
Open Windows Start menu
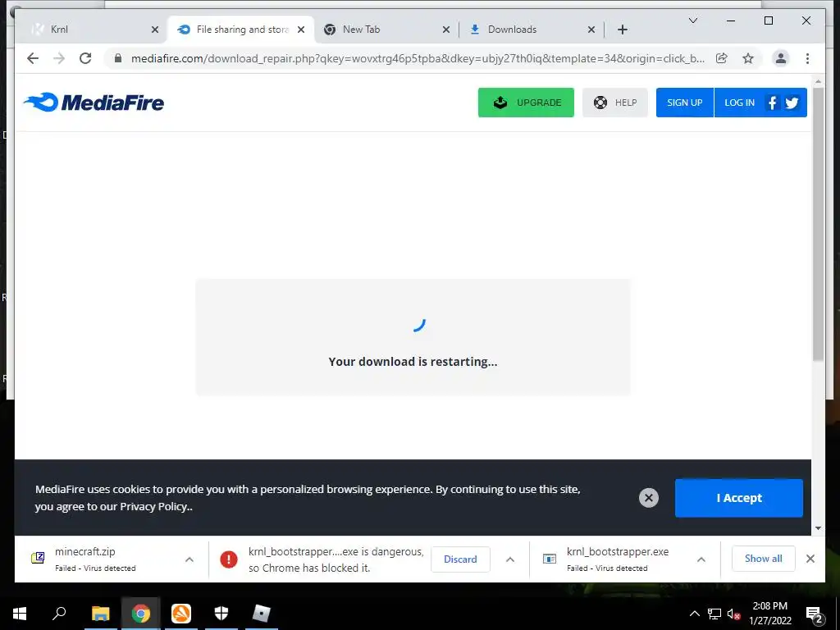(20, 614)
